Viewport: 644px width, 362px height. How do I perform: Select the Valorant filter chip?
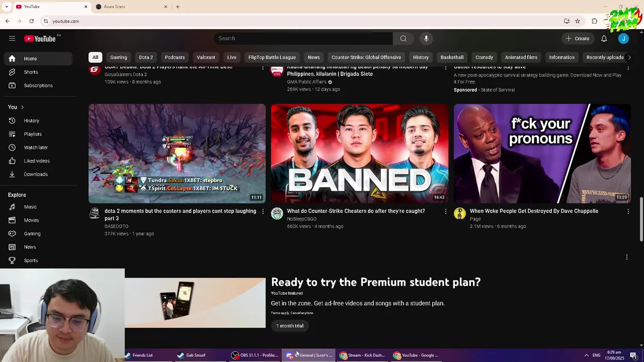click(206, 57)
